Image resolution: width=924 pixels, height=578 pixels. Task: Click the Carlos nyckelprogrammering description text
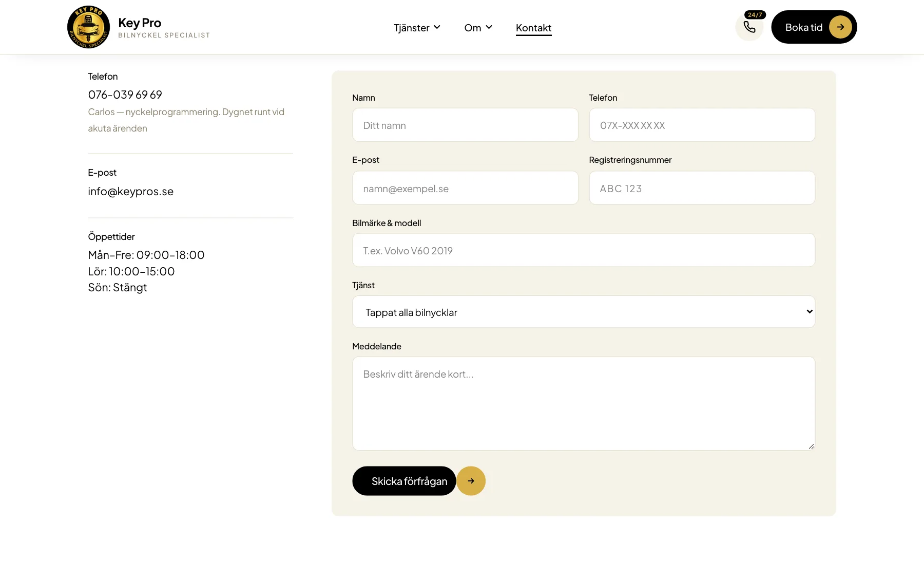(x=186, y=120)
